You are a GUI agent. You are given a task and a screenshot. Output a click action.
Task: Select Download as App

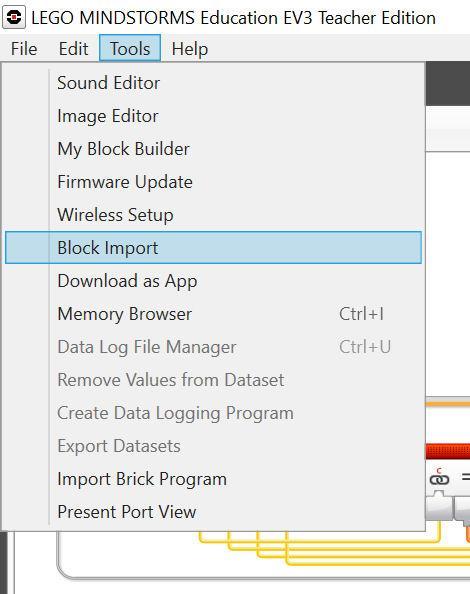point(213,281)
